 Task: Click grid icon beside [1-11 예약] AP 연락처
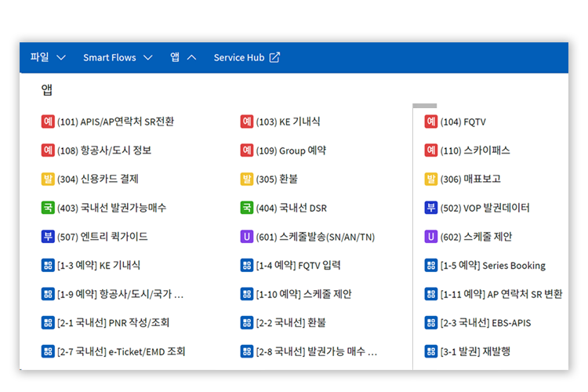(431, 294)
